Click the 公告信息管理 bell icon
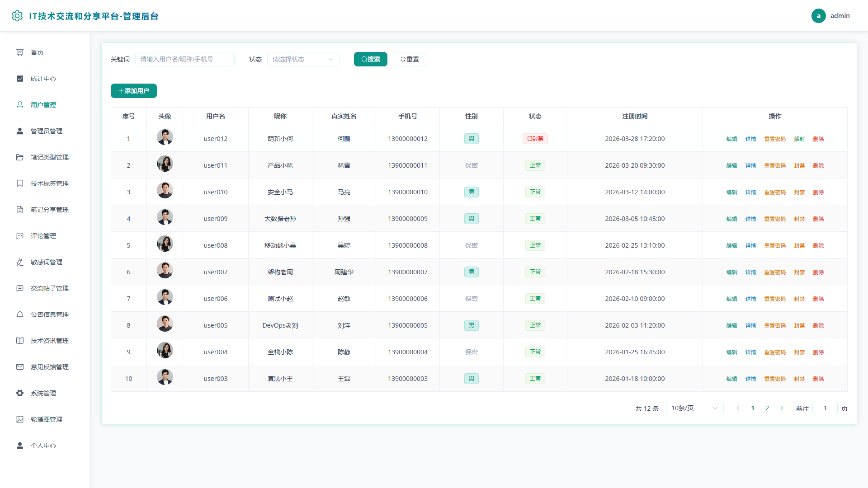 click(x=20, y=314)
